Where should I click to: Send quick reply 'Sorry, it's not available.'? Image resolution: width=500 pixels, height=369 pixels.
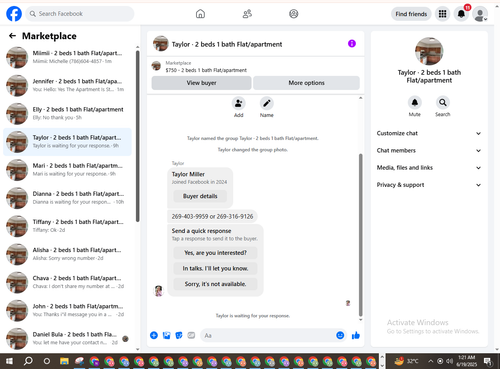tap(215, 284)
